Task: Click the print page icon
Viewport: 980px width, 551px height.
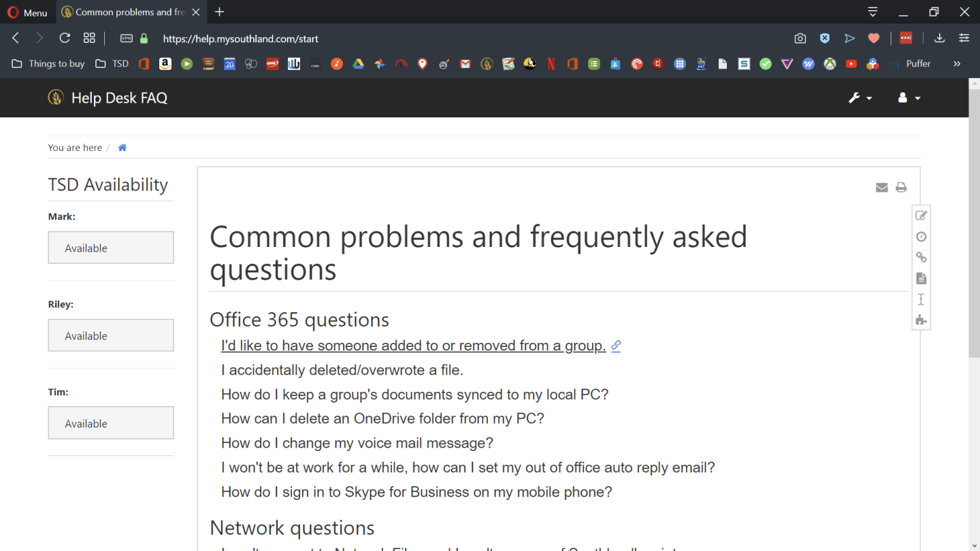Action: coord(901,188)
